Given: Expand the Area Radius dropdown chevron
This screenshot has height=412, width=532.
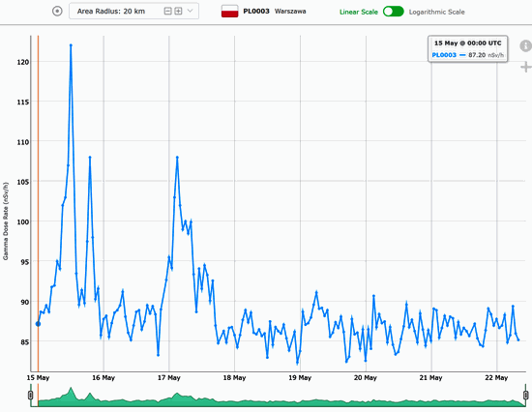Looking at the screenshot, I should (x=190, y=11).
